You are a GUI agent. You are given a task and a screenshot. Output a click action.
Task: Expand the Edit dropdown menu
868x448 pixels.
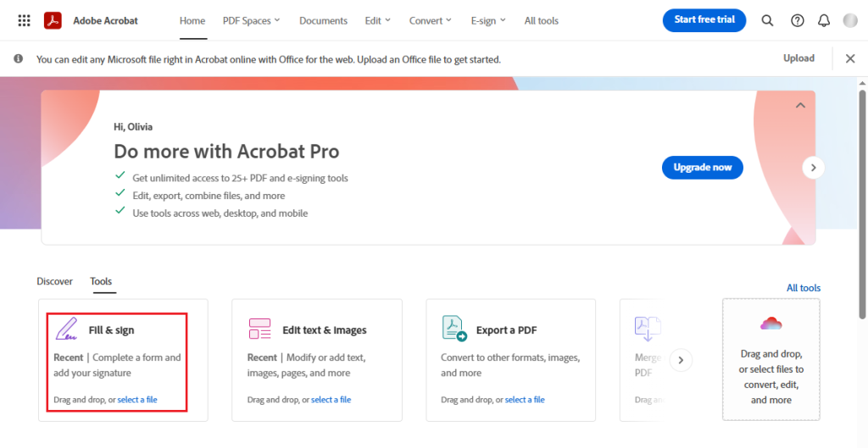pyautogui.click(x=378, y=21)
